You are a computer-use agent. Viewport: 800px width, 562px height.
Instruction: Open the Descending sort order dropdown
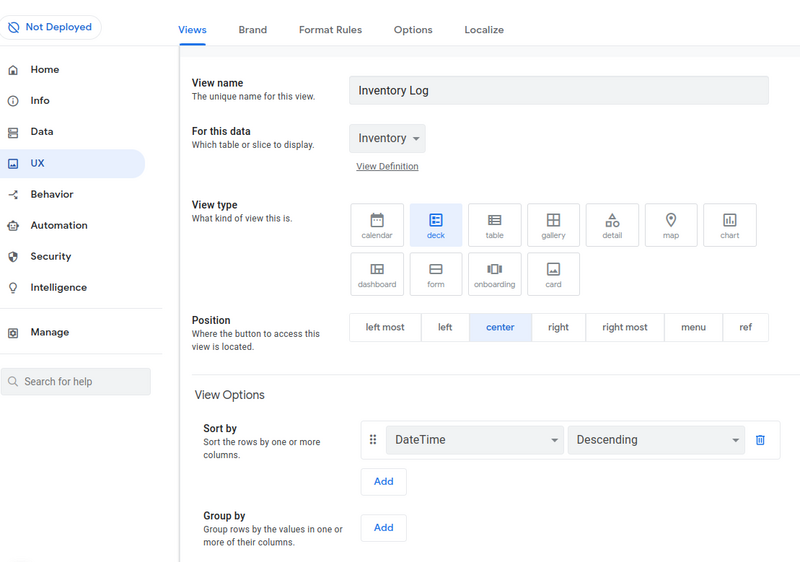coord(656,440)
